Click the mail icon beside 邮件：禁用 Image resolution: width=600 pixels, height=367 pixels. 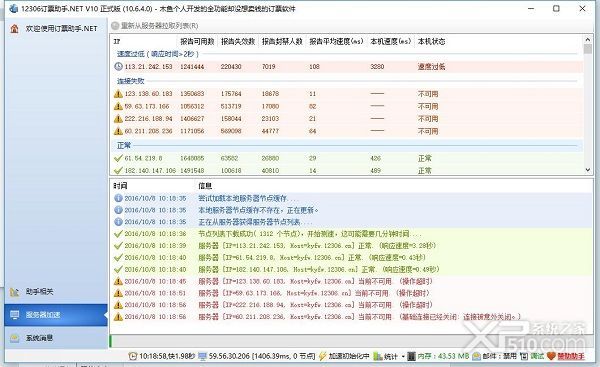476,356
